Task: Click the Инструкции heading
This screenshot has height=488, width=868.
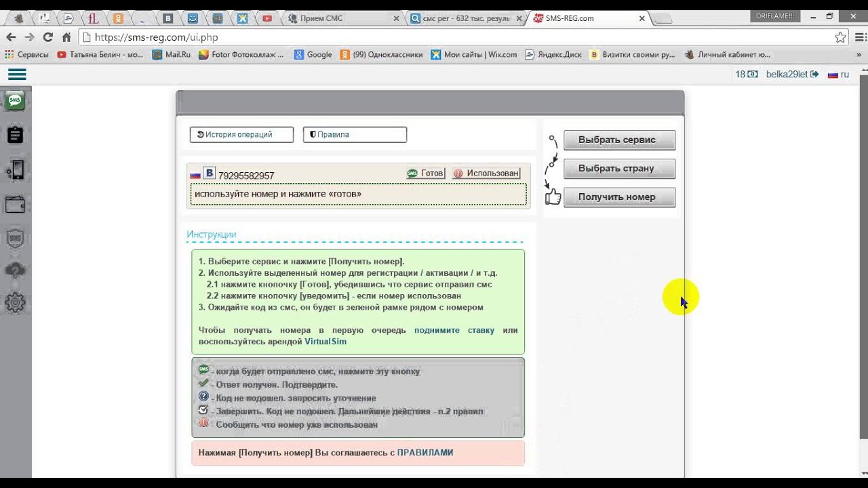Action: [212, 235]
